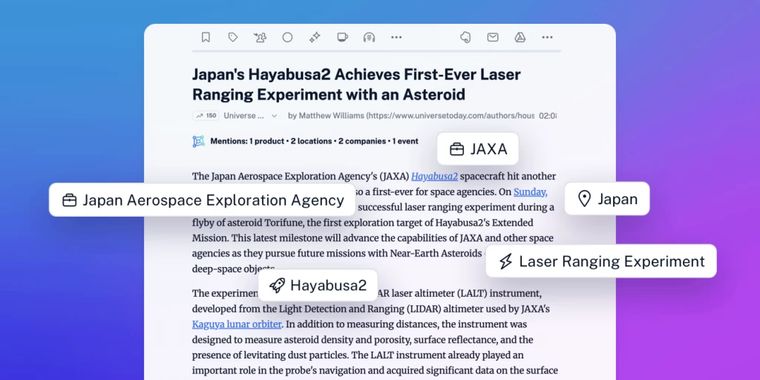Select the JAXA company chip
Viewport: 760px width, 380px height.
pyautogui.click(x=478, y=149)
